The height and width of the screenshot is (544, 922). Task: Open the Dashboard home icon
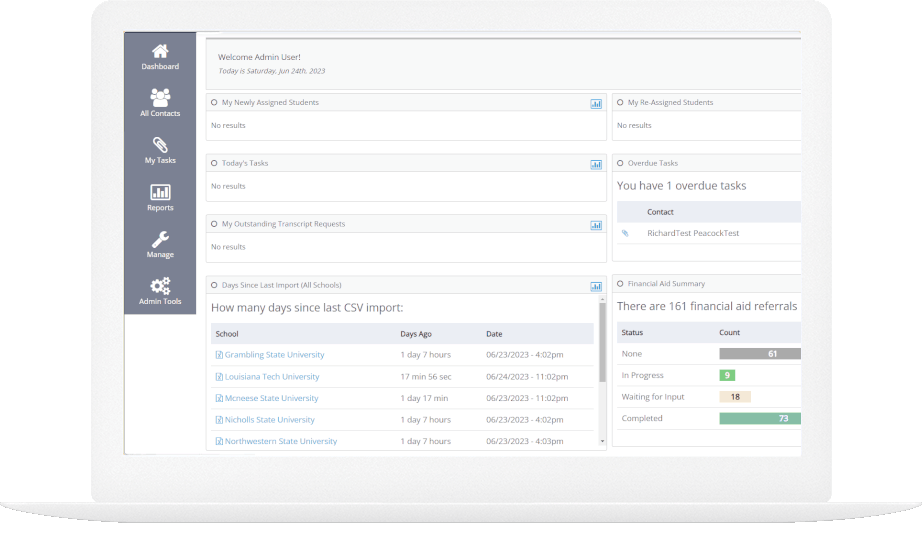(160, 52)
